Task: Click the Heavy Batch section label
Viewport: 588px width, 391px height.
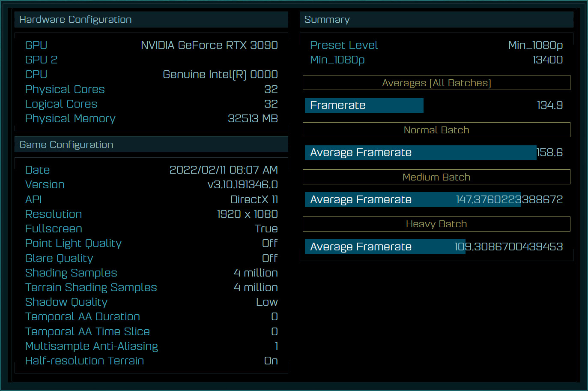Action: [436, 224]
